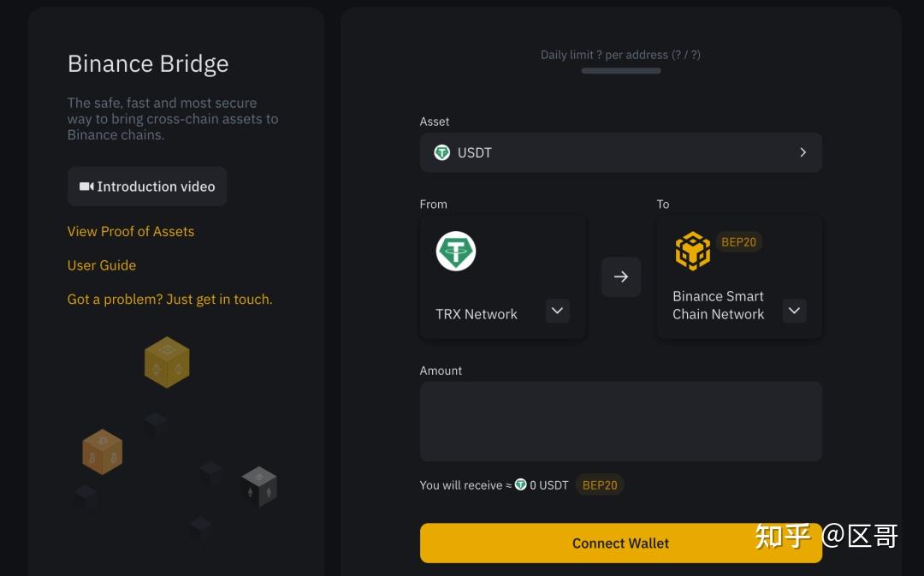Click the video camera icon beside Introduction video

86,187
